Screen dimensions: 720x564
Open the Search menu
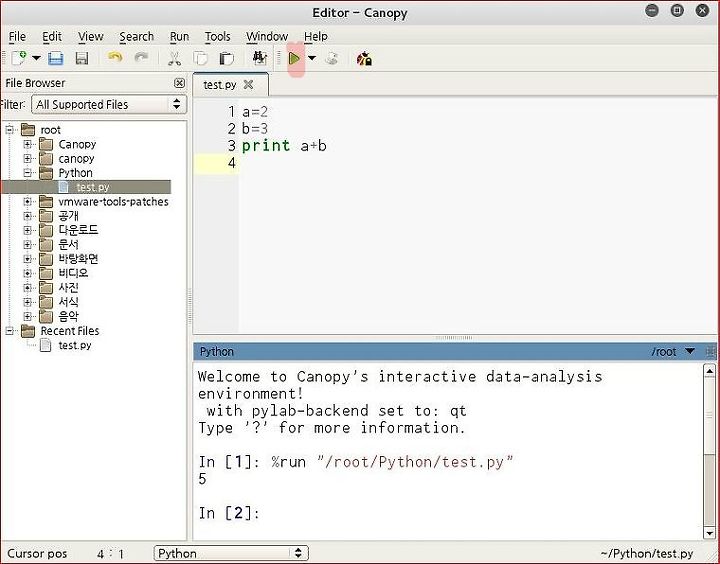[136, 36]
